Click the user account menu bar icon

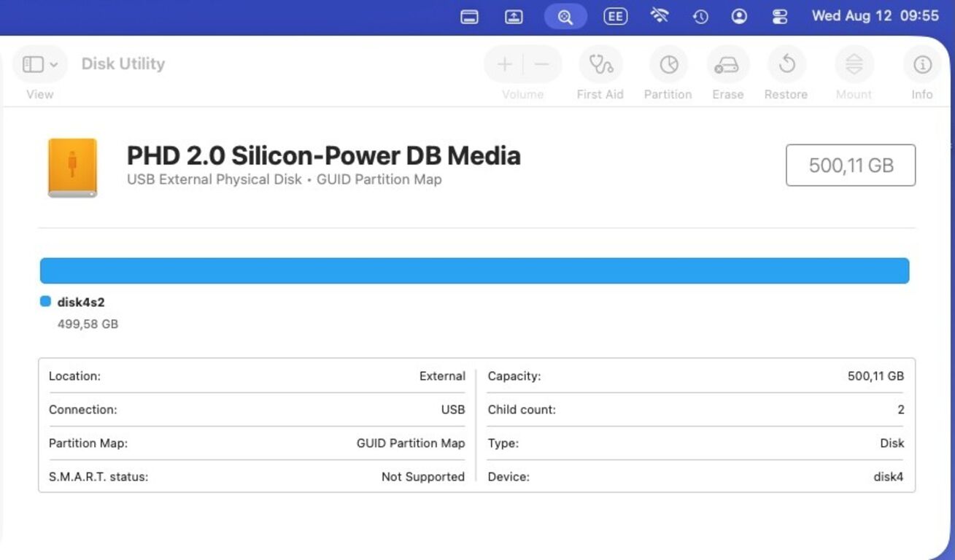[739, 16]
